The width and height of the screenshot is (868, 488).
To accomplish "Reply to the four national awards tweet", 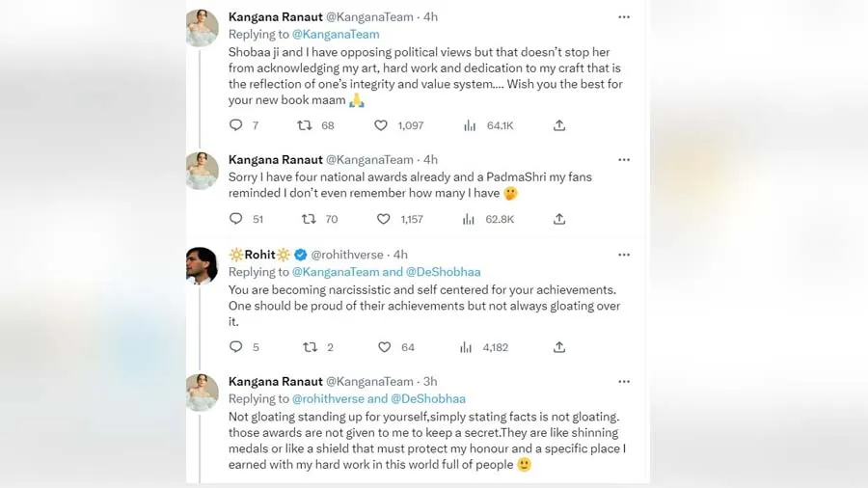I will pyautogui.click(x=236, y=219).
